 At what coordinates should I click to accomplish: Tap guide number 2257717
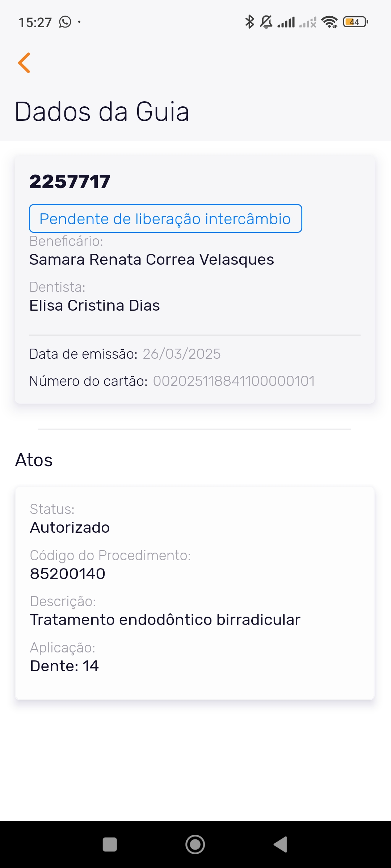click(70, 182)
